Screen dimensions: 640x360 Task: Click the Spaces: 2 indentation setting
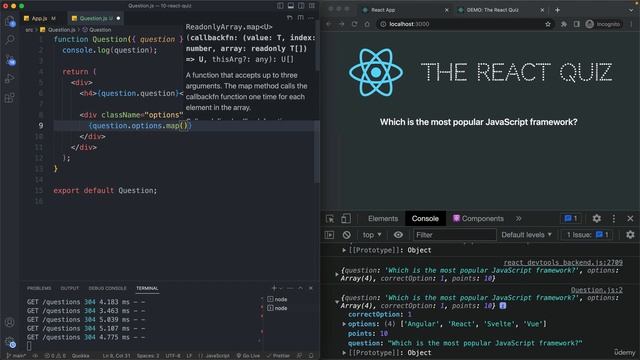[148, 356]
